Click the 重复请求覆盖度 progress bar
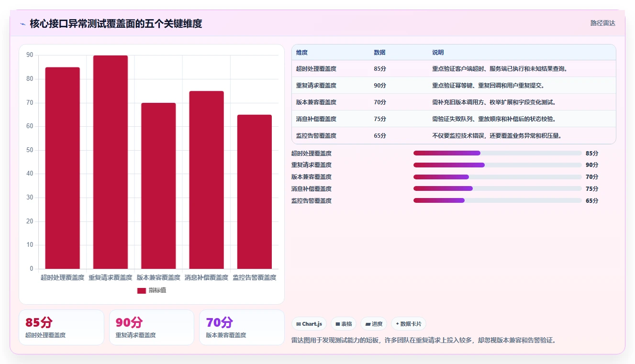This screenshot has height=364, width=635. pos(498,165)
